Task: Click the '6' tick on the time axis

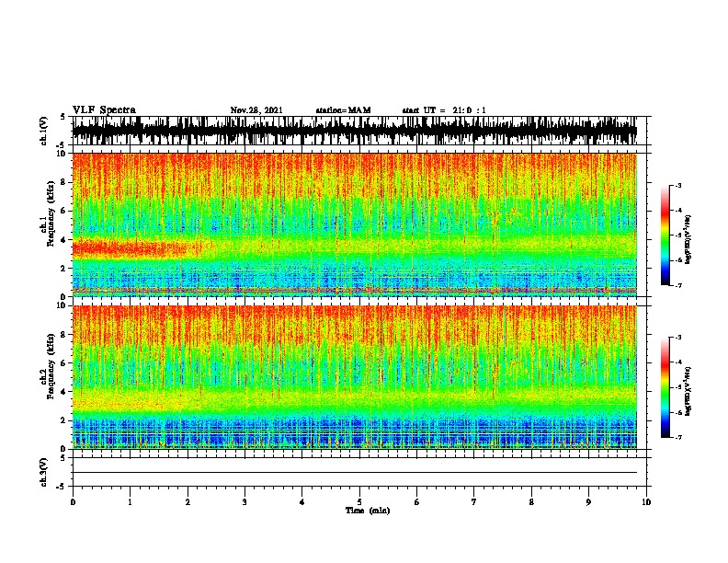Action: pos(417,501)
